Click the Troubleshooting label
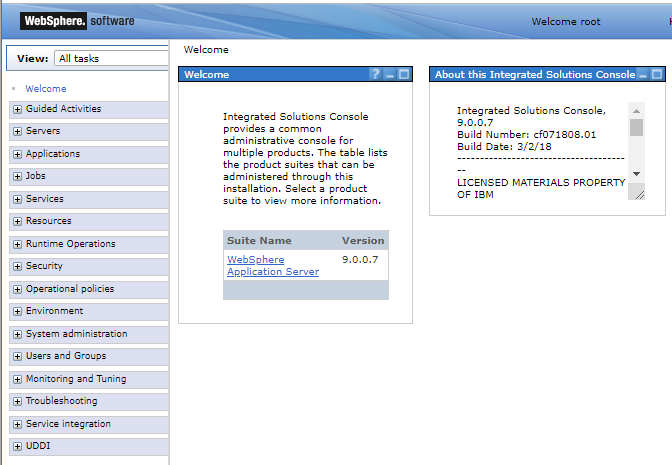Screen dimensions: 672x465 (x=61, y=401)
